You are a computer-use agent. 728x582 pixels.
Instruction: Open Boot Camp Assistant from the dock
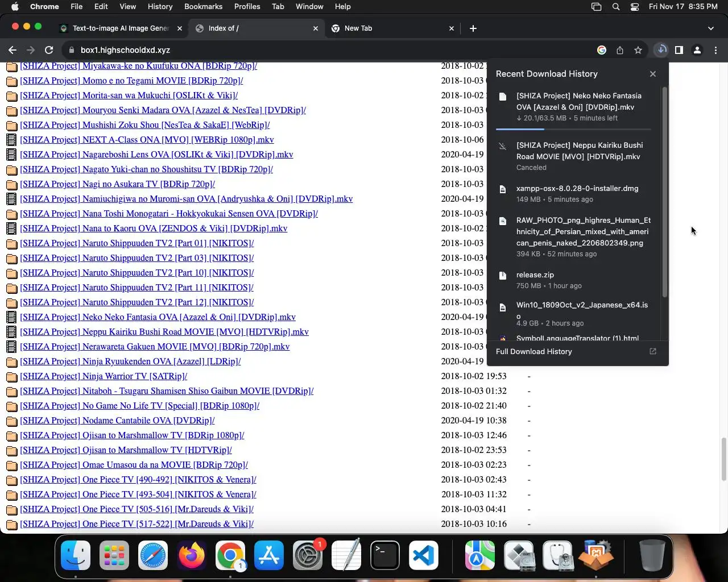click(x=519, y=555)
